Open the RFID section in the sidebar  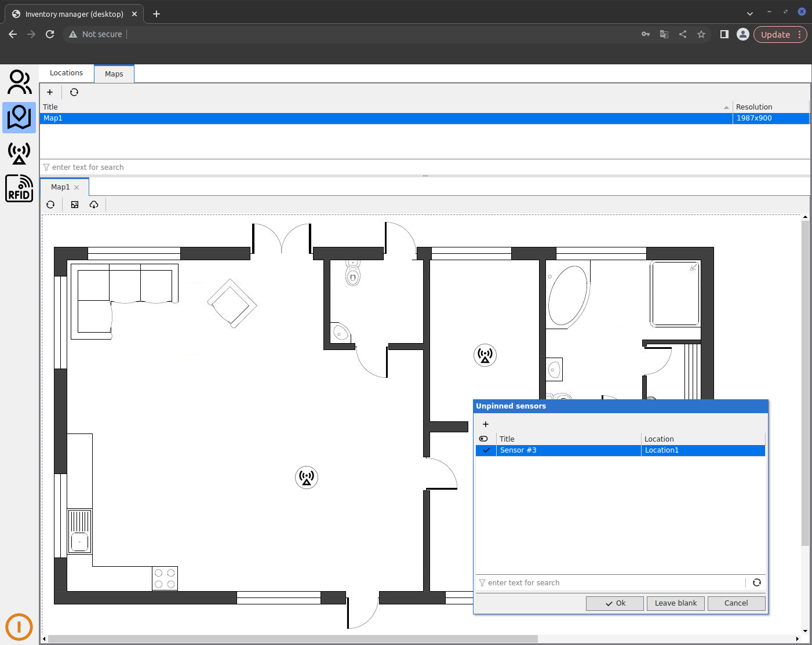(x=19, y=188)
